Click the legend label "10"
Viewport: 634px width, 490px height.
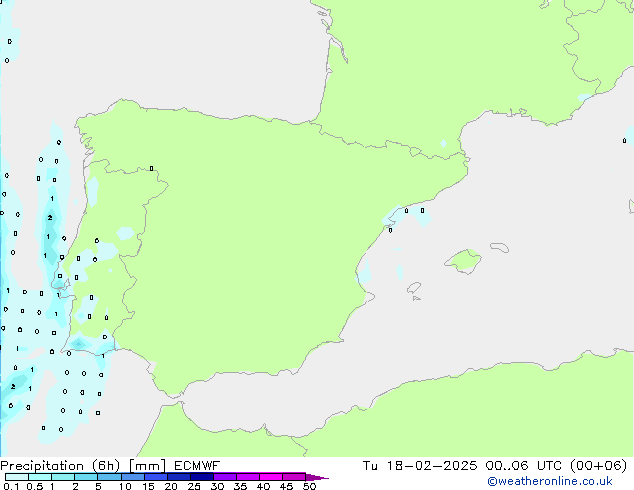coord(125,486)
